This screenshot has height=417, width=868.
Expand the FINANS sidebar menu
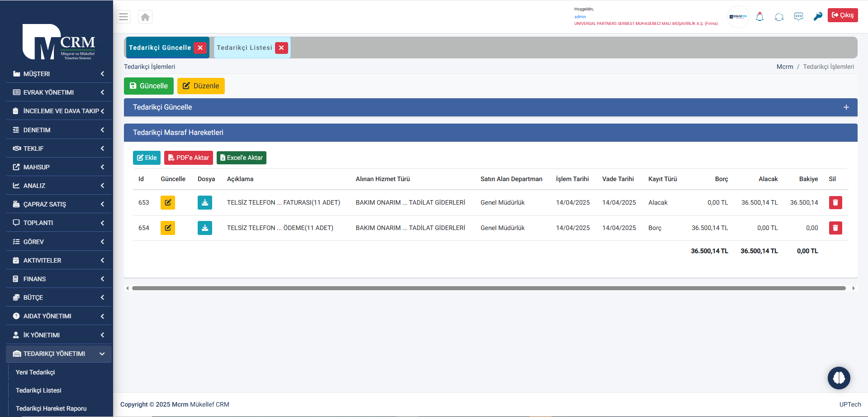(59, 279)
